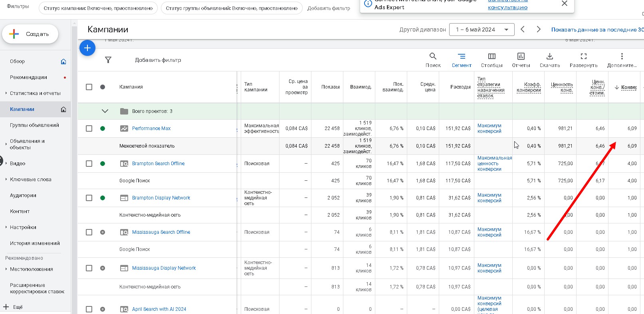Tick the Mississauga Search Offline checkbox
This screenshot has width=644, height=314.
[89, 232]
